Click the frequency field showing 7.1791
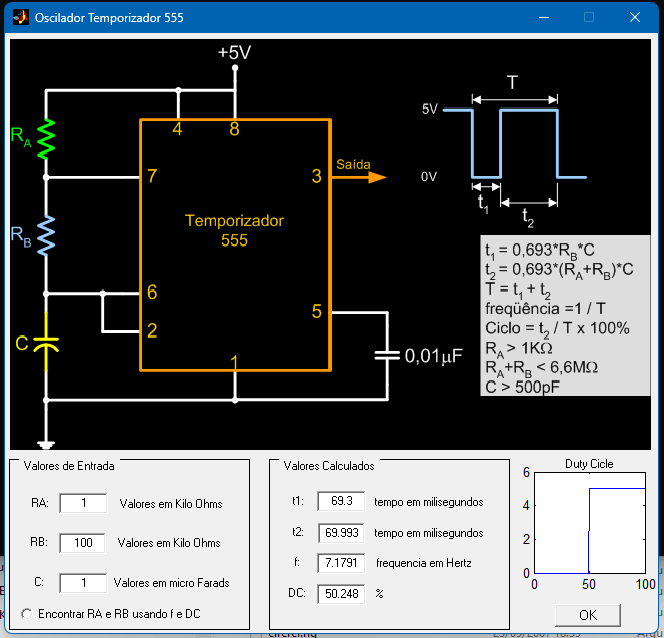664x638 pixels. click(341, 563)
